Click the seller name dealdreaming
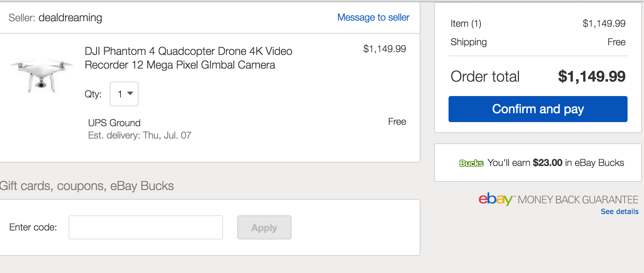This screenshot has height=273, width=644. pyautogui.click(x=70, y=17)
